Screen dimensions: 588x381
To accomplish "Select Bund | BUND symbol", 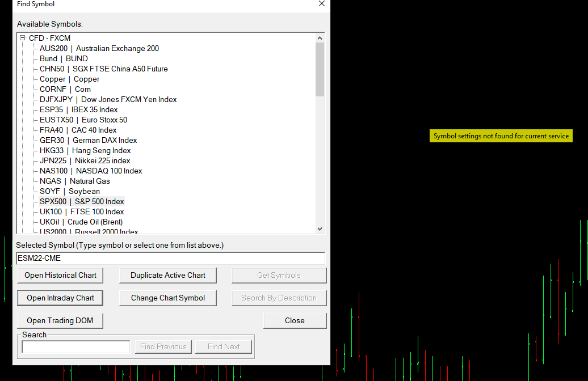I will [x=64, y=58].
